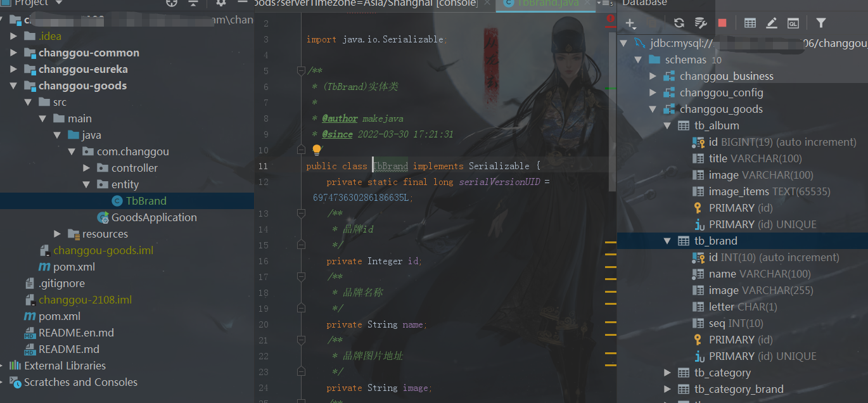Image resolution: width=868 pixels, height=403 pixels.
Task: Expand the tb_category table node
Action: 667,373
